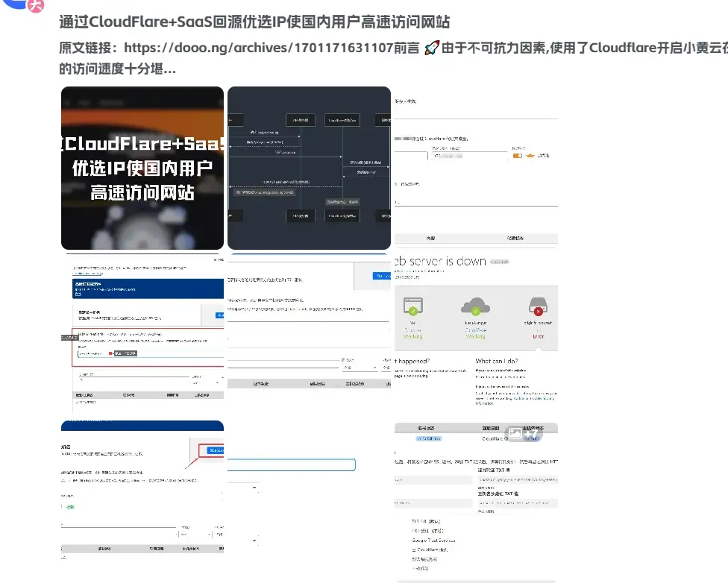Open the dark sequence diagram thumbnail
The image size is (728, 586).
tap(309, 168)
